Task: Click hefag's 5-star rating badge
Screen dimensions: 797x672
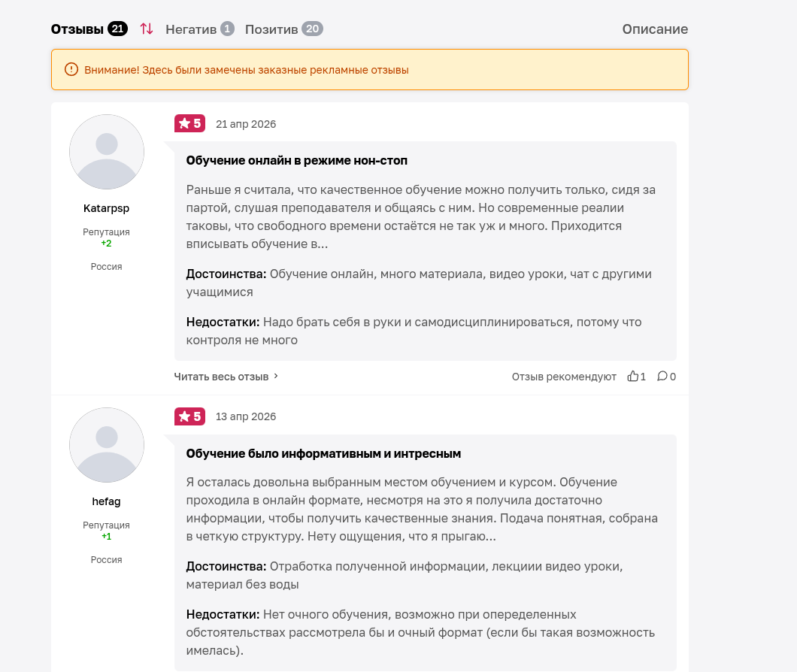Action: tap(189, 416)
